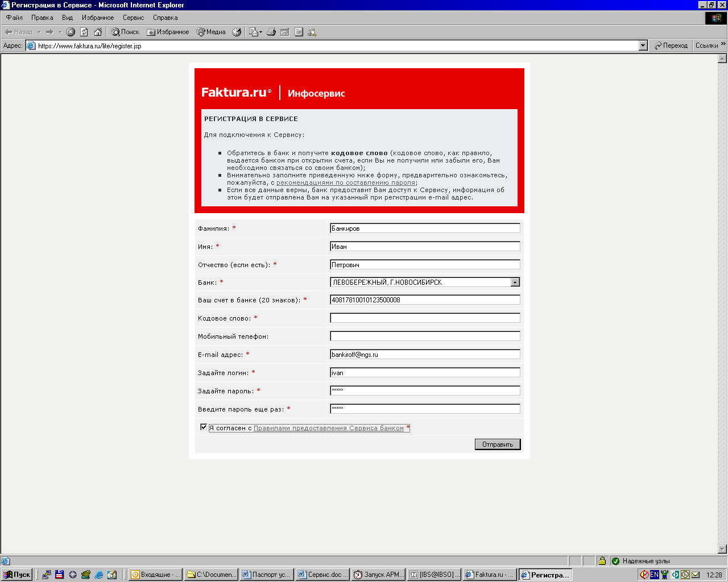
Task: Open the Избранное menu in menu bar
Action: click(x=98, y=18)
